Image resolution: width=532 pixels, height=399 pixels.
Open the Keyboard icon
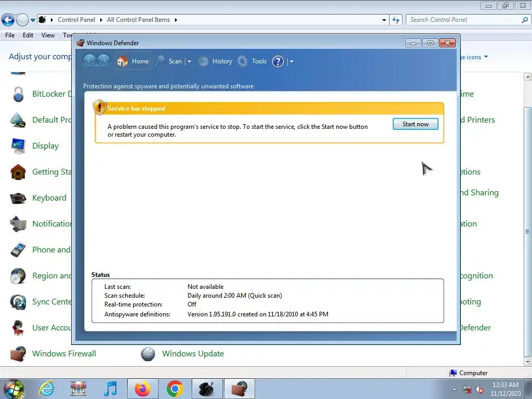point(18,198)
